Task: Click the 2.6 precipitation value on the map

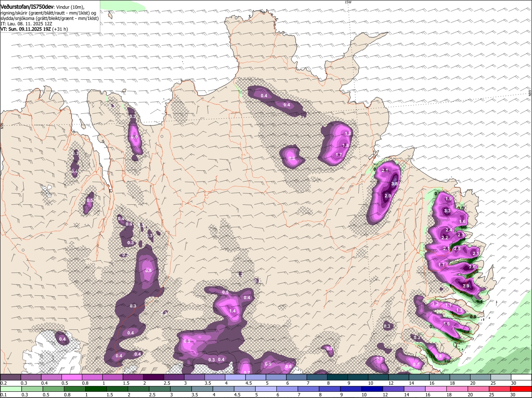Action: coord(472,267)
